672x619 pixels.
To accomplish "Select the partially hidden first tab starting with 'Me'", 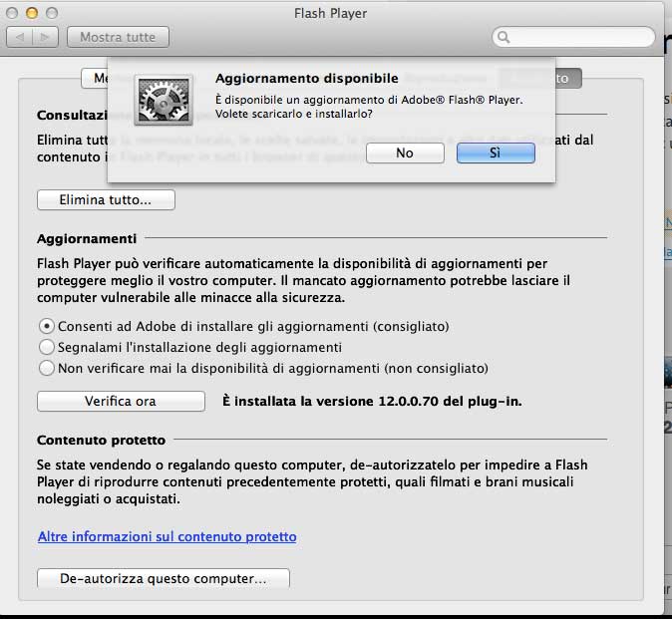I will click(x=95, y=78).
